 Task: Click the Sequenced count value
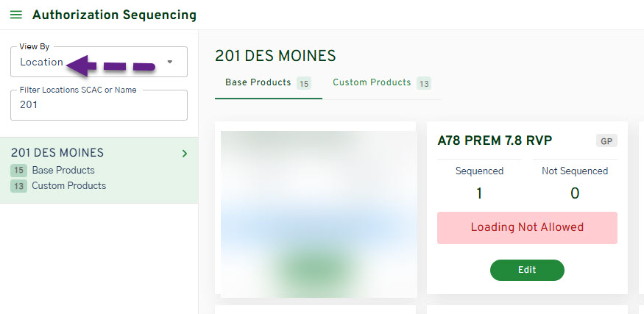[479, 193]
